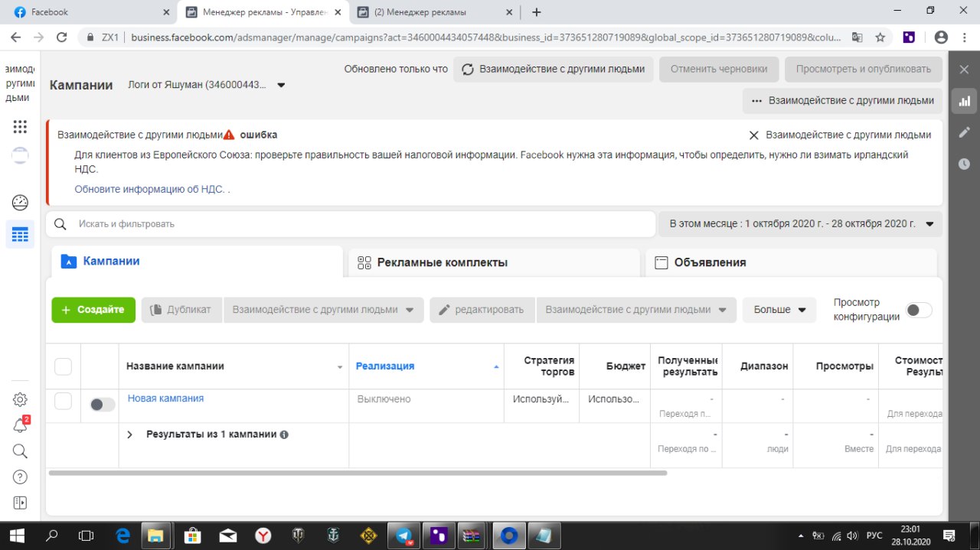Switch to the Рекламные комплекты tab
The height and width of the screenshot is (550, 980).
[x=494, y=262]
